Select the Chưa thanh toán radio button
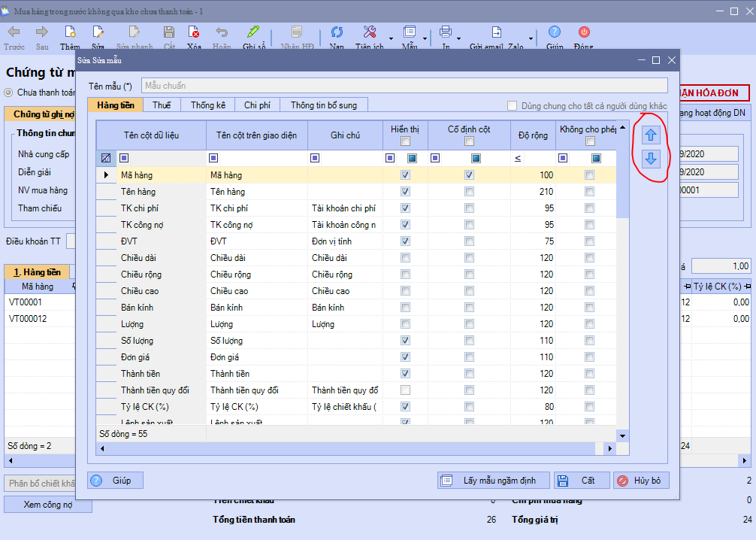Viewport: 756px width, 540px height. click(9, 93)
